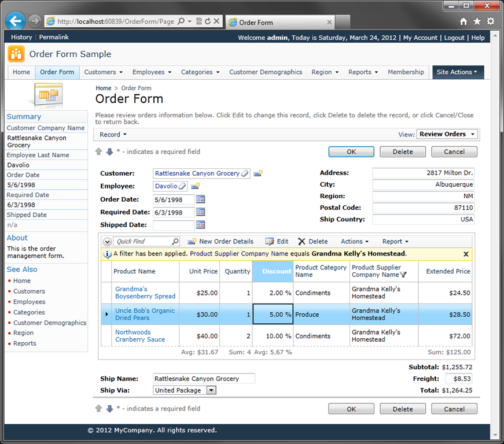Sort by the Discount column header

(273, 271)
